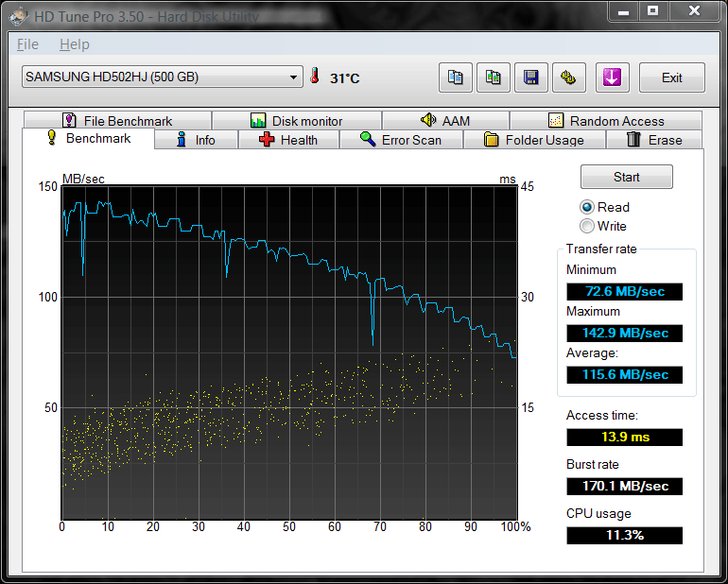Click the Transfer rate group label
728x584 pixels.
[x=601, y=249]
